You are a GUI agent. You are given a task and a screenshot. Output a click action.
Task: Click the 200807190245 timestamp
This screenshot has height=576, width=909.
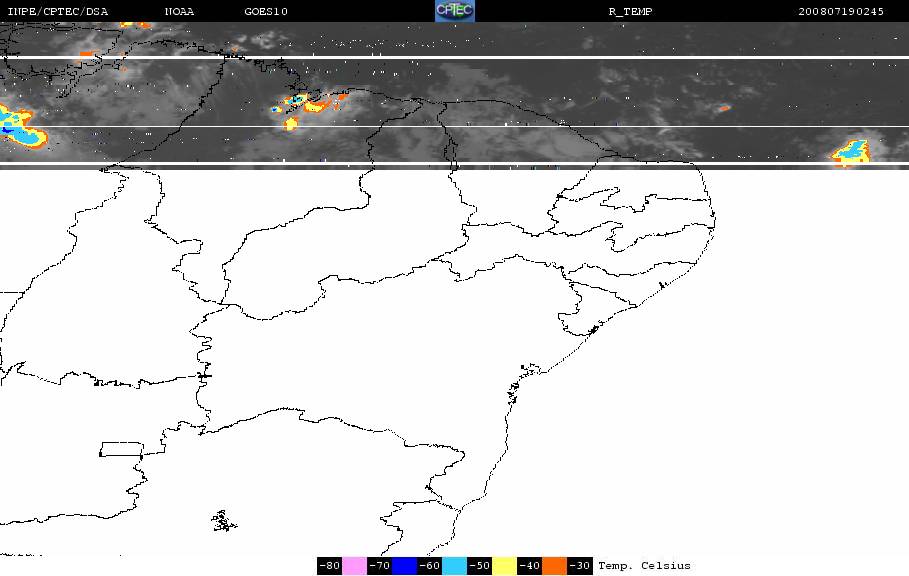[841, 12]
